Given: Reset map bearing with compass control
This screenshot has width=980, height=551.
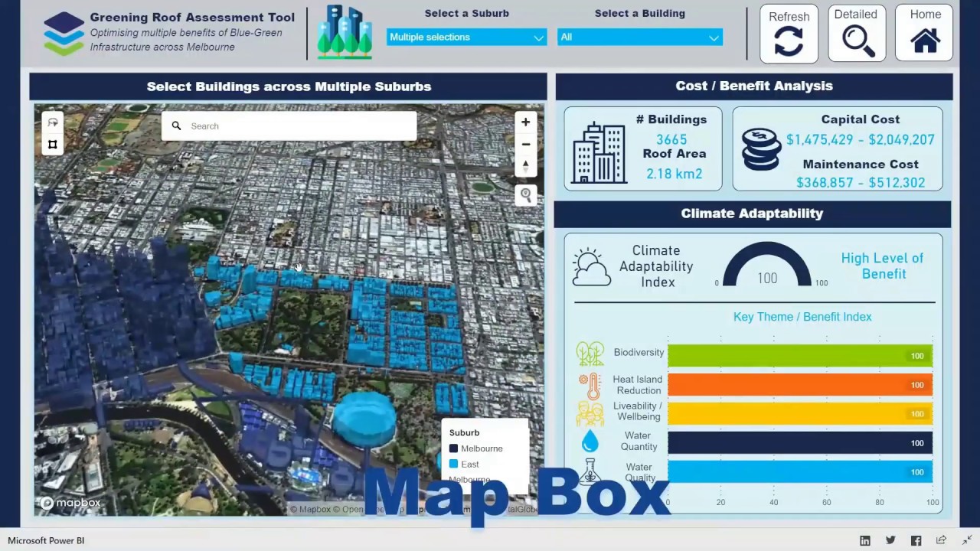Looking at the screenshot, I should [525, 166].
